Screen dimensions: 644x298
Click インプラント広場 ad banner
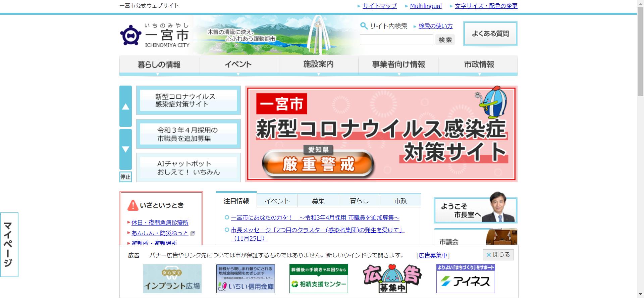[x=172, y=279]
